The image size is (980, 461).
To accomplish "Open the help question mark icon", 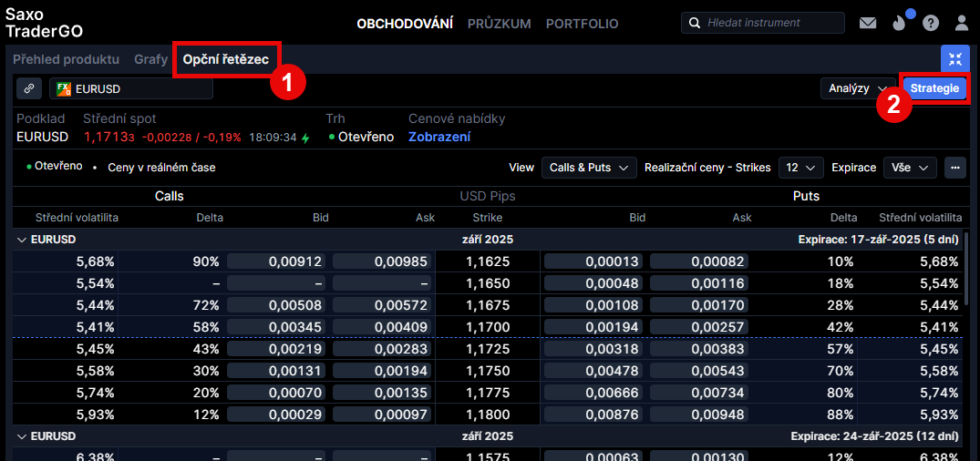I will click(x=931, y=24).
